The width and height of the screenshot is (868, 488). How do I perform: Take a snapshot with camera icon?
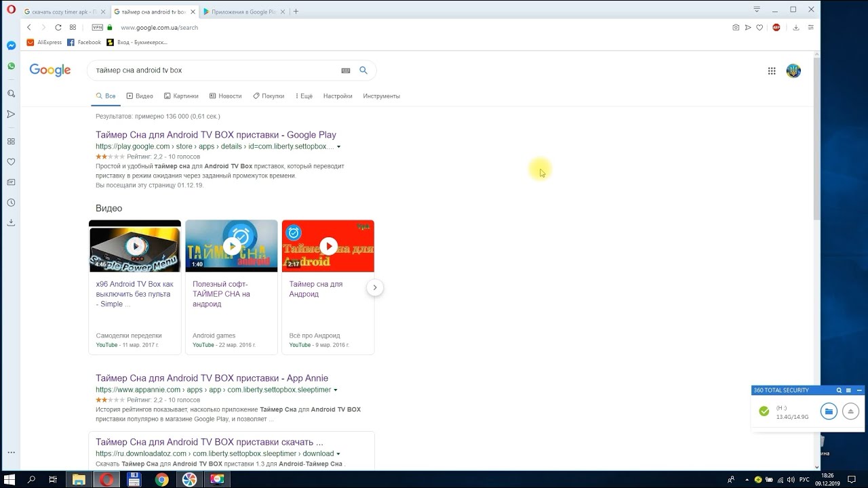tap(736, 27)
